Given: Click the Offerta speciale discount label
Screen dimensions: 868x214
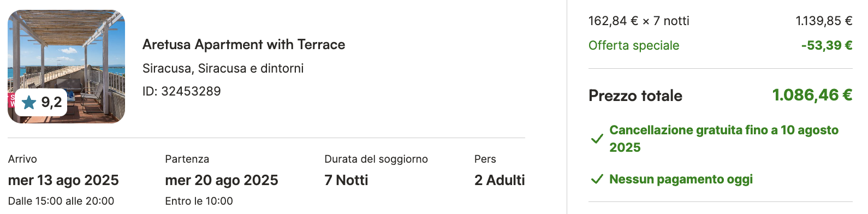Looking at the screenshot, I should [634, 45].
